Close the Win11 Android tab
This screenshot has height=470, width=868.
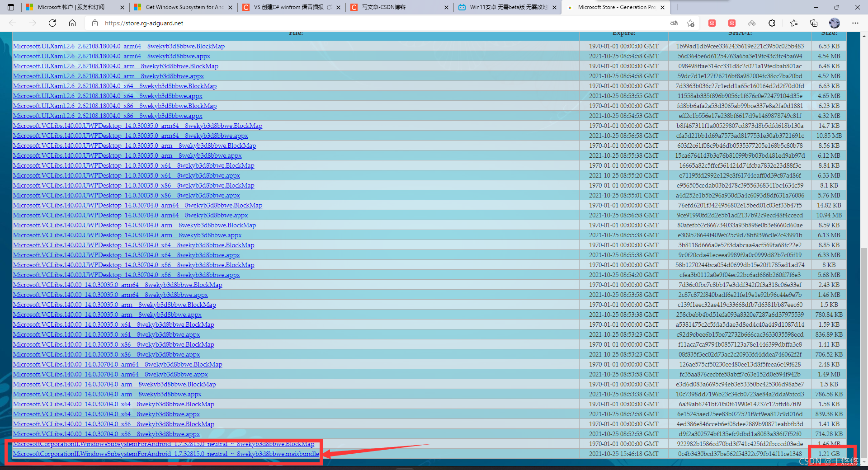pyautogui.click(x=554, y=7)
